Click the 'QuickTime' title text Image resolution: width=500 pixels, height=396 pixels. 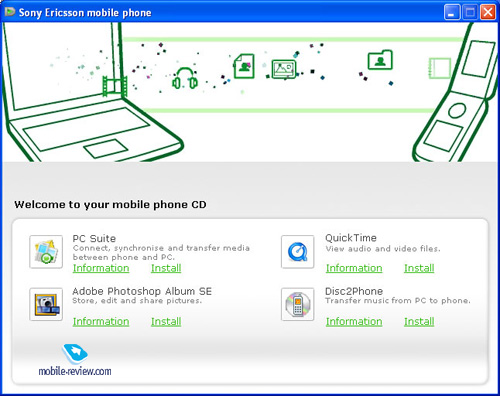pos(351,238)
